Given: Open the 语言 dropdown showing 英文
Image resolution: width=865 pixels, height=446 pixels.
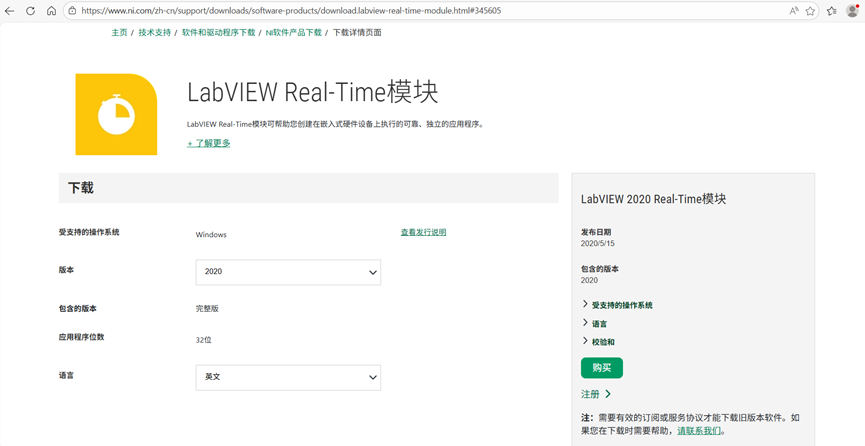Looking at the screenshot, I should click(x=288, y=378).
